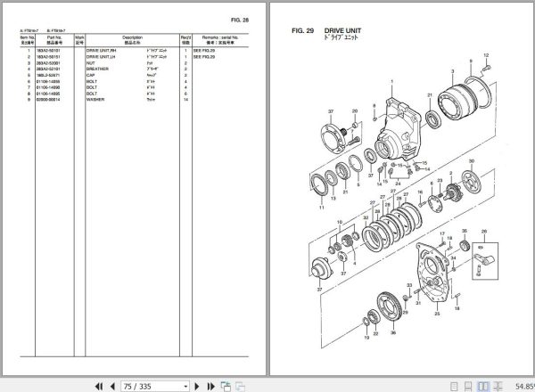Open the page number dropdown arrow
Viewport: 535px width, 392px height.
186,387
